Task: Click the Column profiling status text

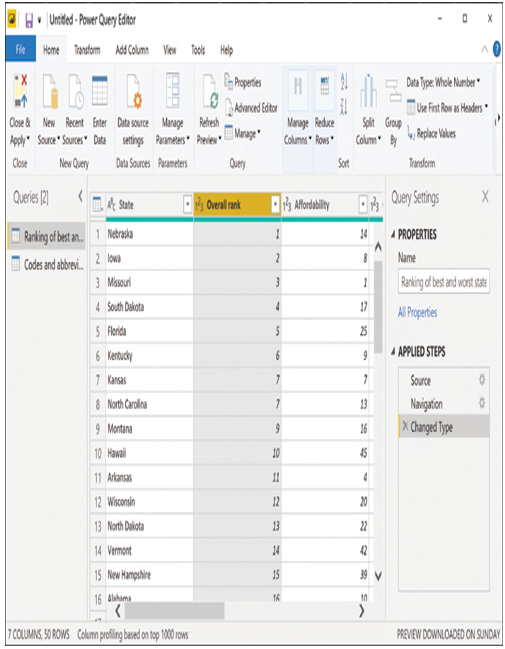Action: click(x=132, y=634)
